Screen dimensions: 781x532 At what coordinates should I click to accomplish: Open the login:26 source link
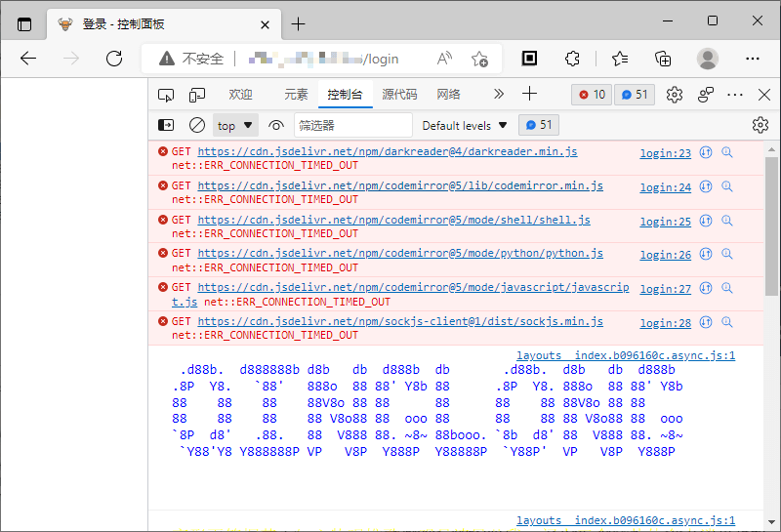click(666, 255)
